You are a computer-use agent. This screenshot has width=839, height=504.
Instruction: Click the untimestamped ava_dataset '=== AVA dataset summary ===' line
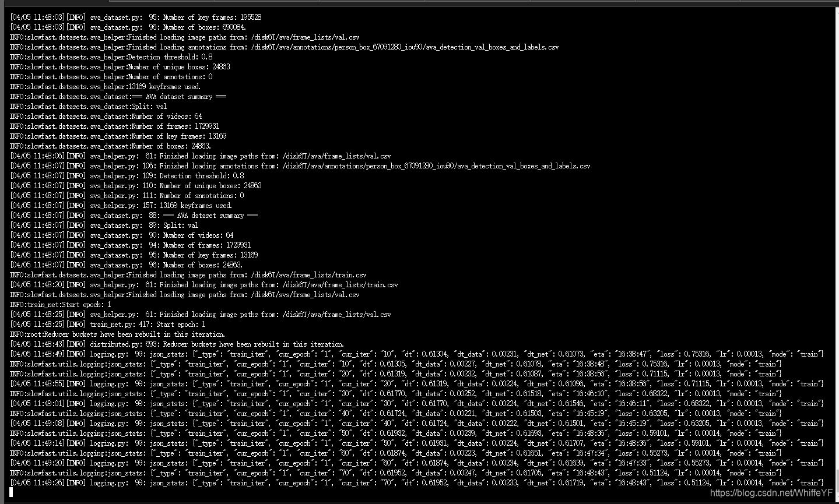click(x=118, y=97)
